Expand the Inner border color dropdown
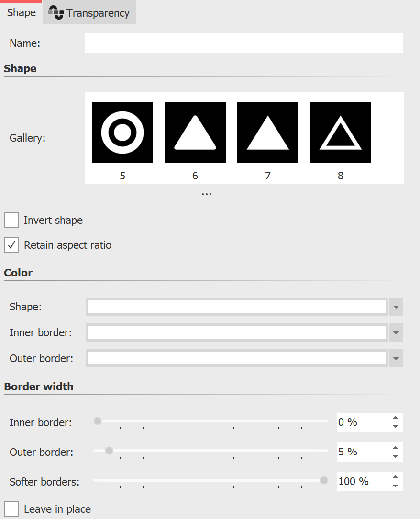420x519 pixels. [x=396, y=332]
